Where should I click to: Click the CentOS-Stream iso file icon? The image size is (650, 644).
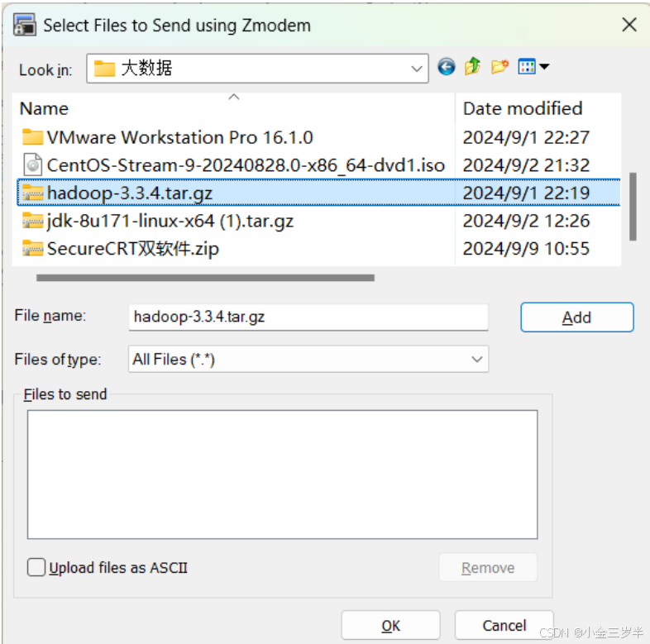[32, 165]
